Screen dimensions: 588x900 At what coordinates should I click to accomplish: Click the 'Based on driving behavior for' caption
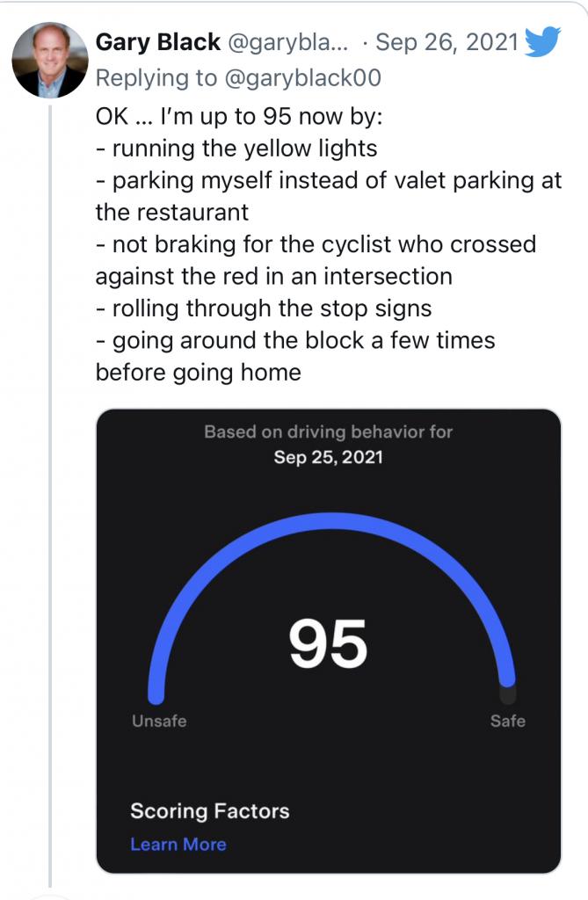[328, 432]
